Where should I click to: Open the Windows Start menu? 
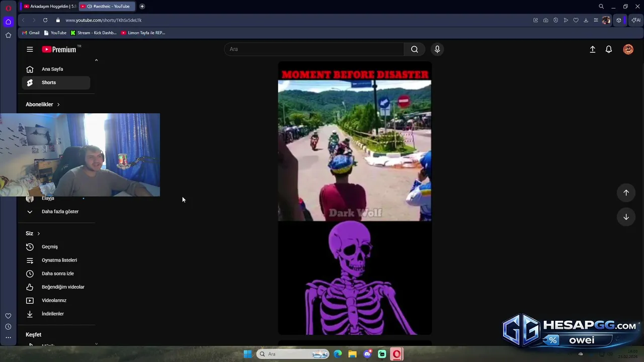[248, 354]
